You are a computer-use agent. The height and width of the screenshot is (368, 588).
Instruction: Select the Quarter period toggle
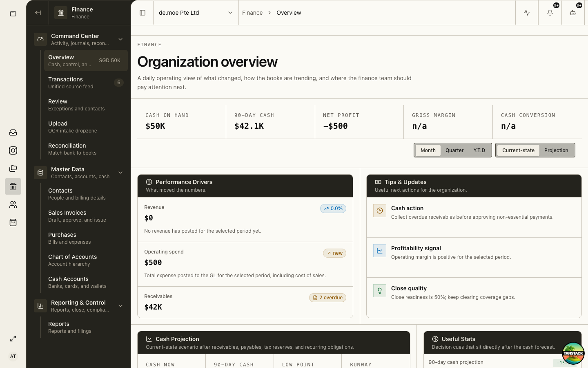pyautogui.click(x=454, y=150)
